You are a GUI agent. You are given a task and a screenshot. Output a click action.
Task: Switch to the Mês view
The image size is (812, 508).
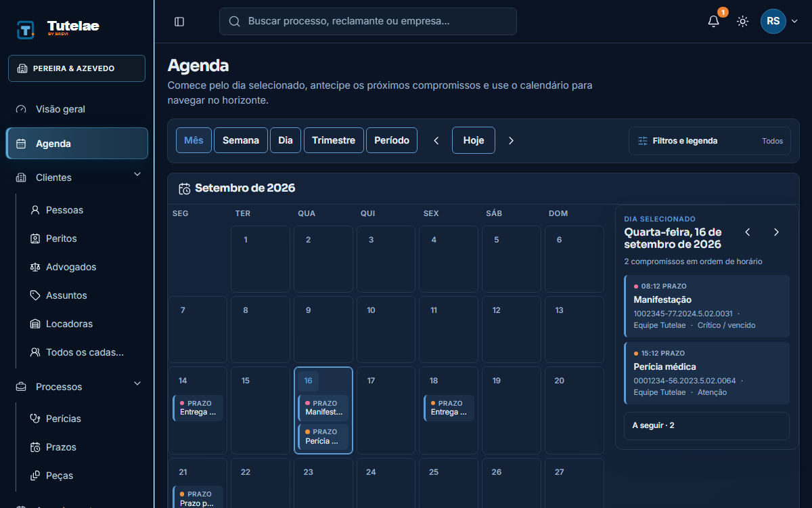(x=194, y=140)
